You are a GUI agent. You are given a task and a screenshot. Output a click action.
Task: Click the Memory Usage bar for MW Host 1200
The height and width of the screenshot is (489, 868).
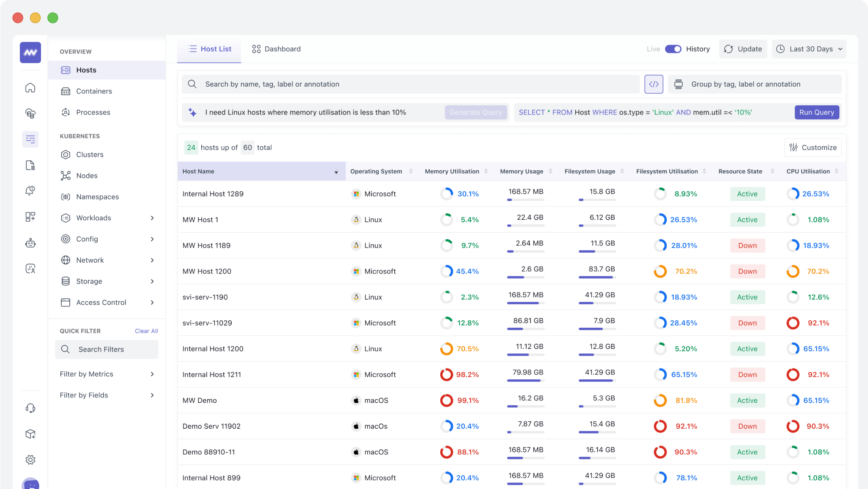(x=525, y=277)
